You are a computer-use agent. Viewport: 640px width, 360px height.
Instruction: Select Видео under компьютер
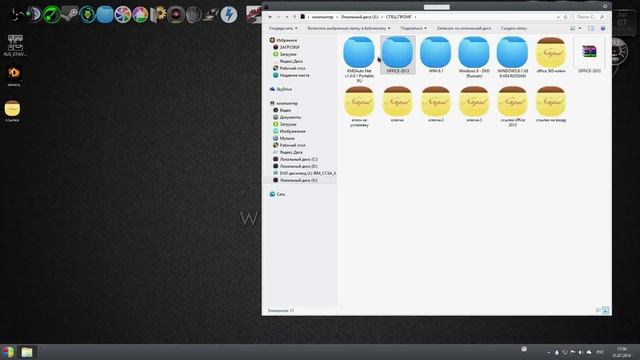point(282,110)
